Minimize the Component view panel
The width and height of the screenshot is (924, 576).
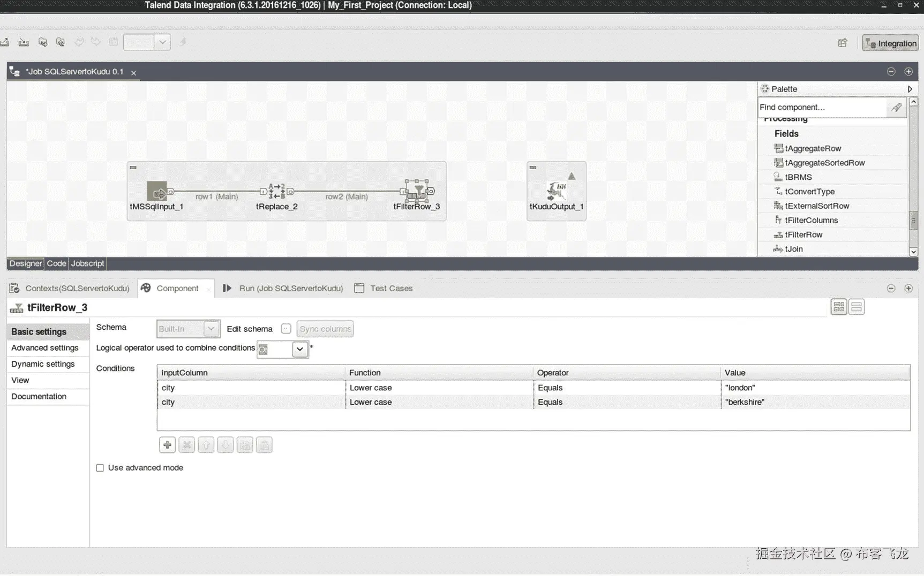click(x=891, y=289)
